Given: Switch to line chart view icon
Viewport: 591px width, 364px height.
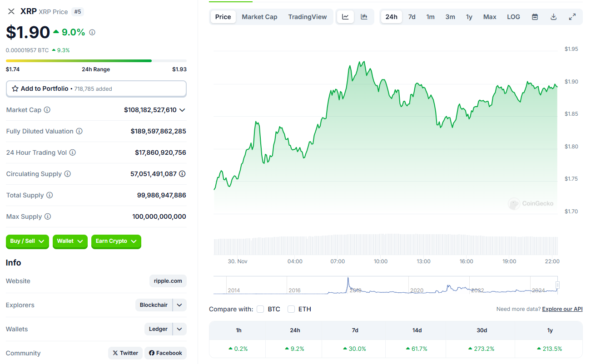Looking at the screenshot, I should coord(345,17).
